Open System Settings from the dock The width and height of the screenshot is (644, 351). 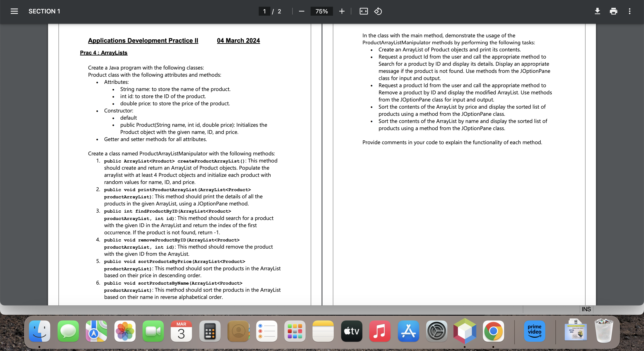click(436, 332)
